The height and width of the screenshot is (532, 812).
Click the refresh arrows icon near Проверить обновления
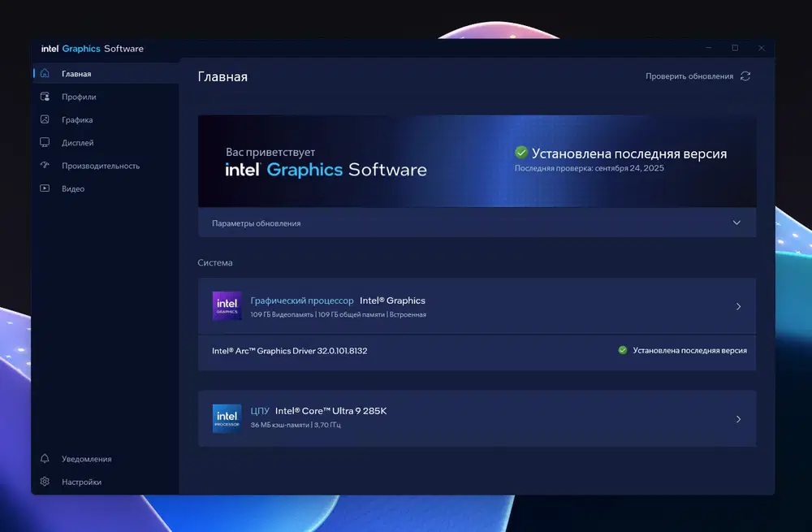point(745,76)
